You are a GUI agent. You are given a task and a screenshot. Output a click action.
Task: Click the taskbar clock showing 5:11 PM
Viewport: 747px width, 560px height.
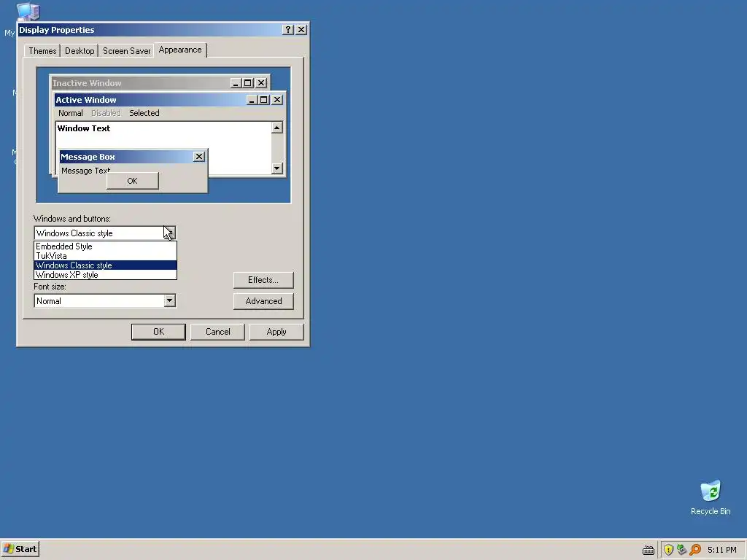[x=721, y=550]
